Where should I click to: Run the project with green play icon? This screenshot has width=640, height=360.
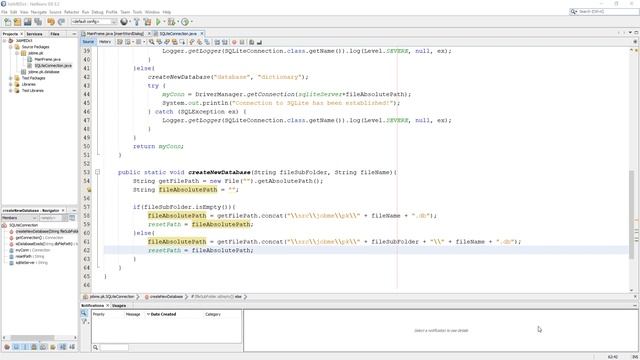click(x=158, y=22)
